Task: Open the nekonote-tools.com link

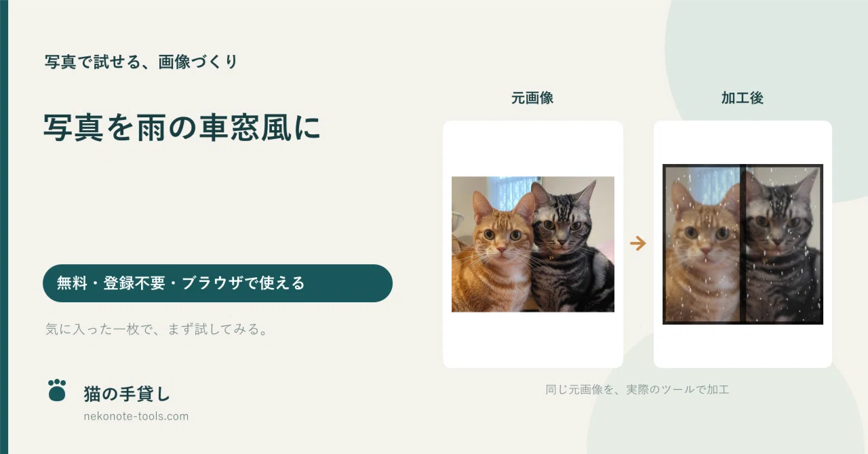Action: click(x=136, y=416)
